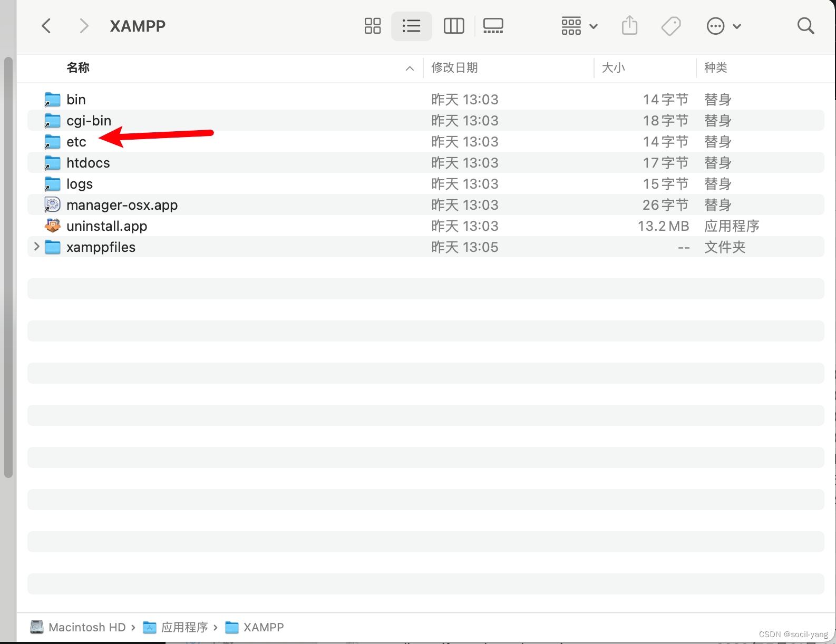Select the manager-osx.app icon
836x644 pixels.
pos(53,204)
